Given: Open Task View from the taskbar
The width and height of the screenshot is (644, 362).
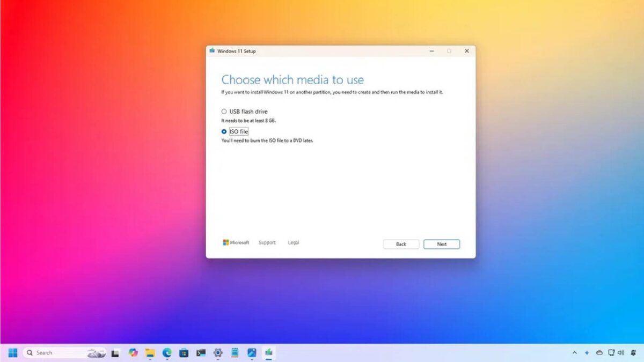Looking at the screenshot, I should 115,353.
